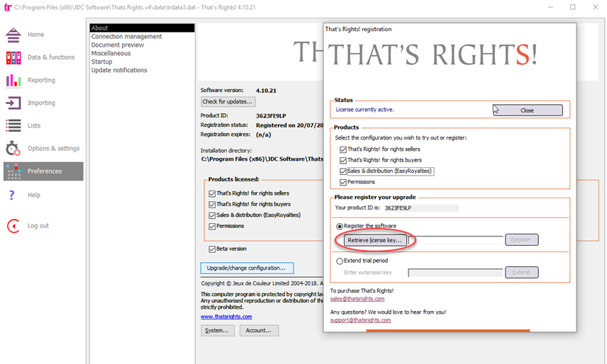Minimize the application window
This screenshot has height=364, width=607.
click(x=550, y=7)
